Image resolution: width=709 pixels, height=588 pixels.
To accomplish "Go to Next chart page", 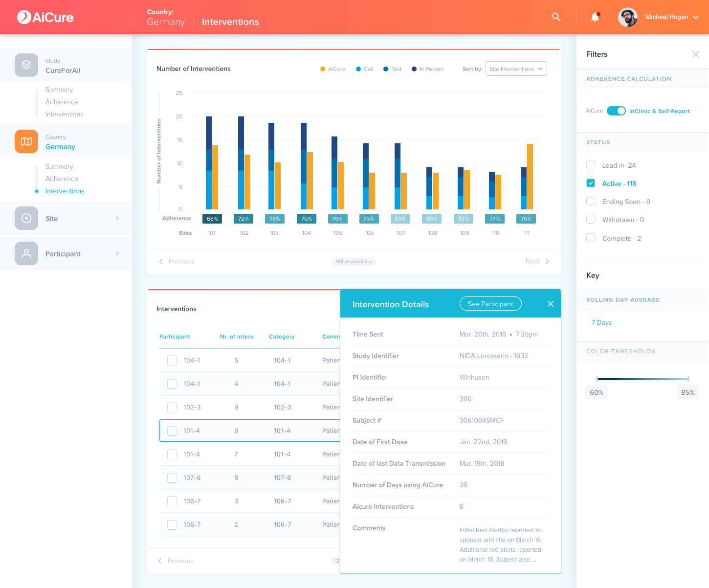I will click(537, 261).
